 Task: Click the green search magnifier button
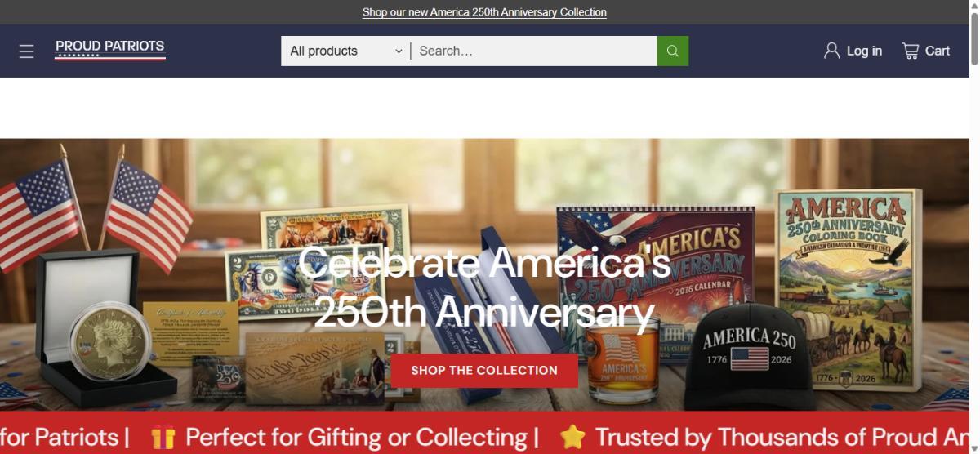click(x=673, y=51)
